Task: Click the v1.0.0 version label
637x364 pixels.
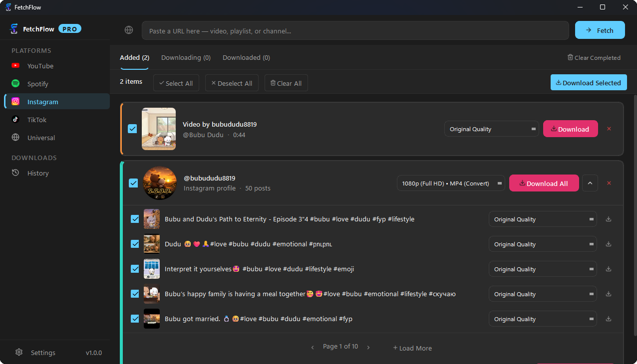Action: [94, 353]
